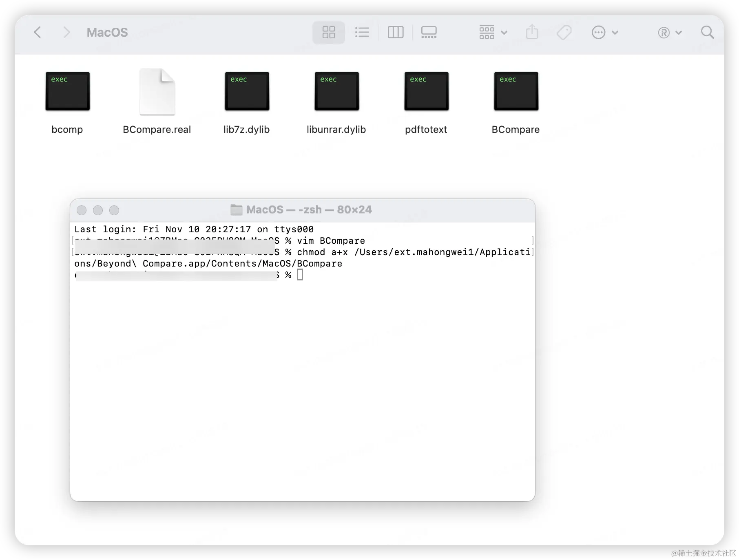
Task: Select the bcomp exec file icon
Action: tap(67, 91)
